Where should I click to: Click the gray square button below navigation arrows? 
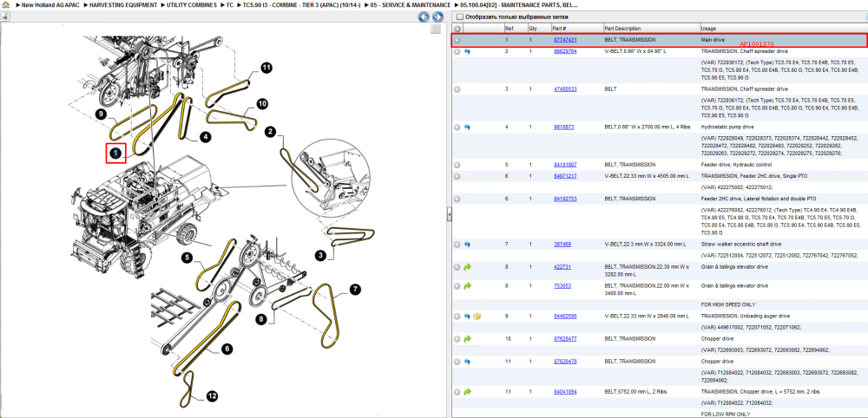(437, 29)
